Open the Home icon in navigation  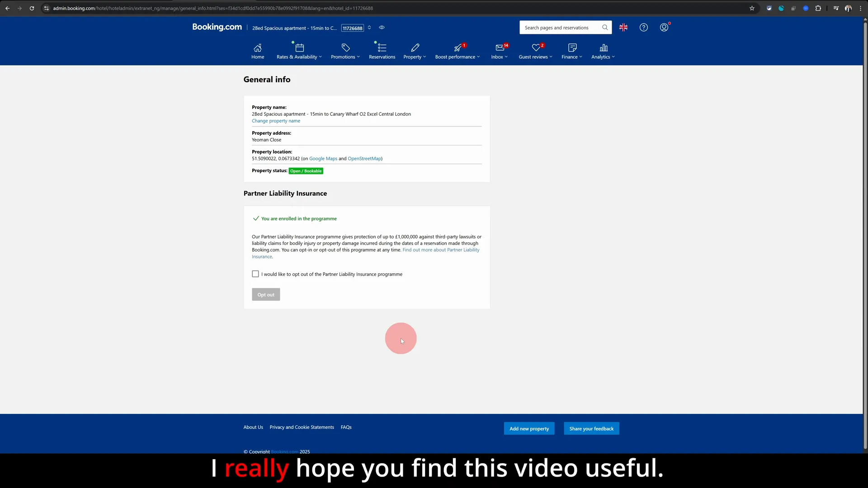point(258,48)
